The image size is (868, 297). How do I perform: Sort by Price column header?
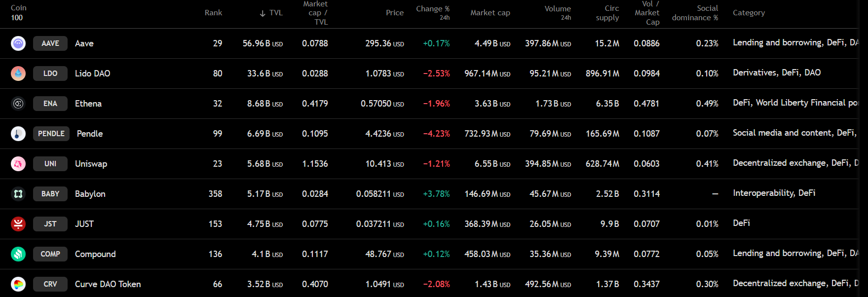[x=394, y=13]
